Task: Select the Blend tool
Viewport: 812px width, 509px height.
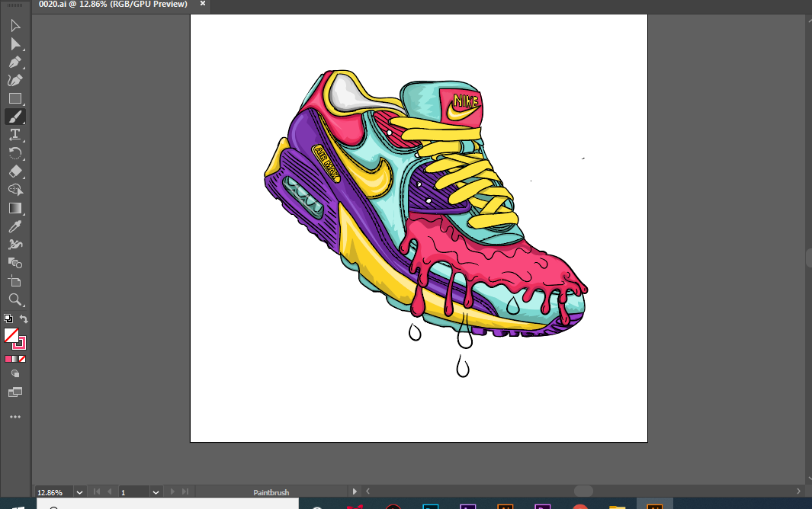Action: 15,263
